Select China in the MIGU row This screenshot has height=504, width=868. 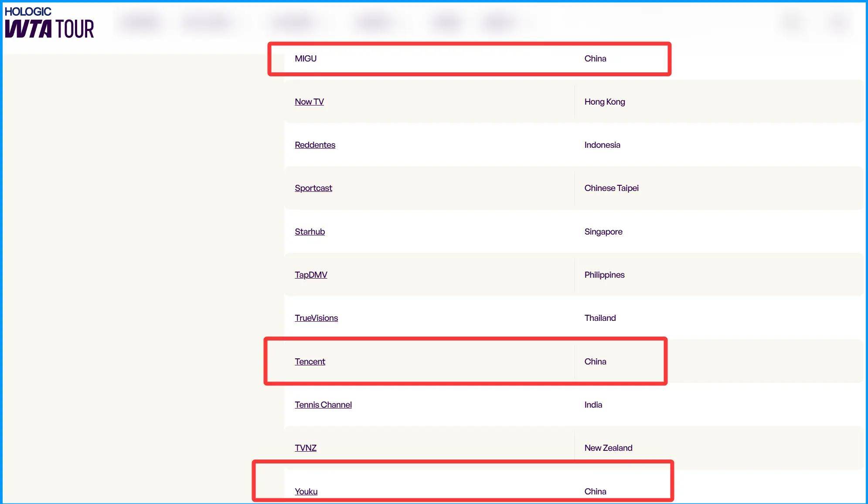click(x=595, y=58)
